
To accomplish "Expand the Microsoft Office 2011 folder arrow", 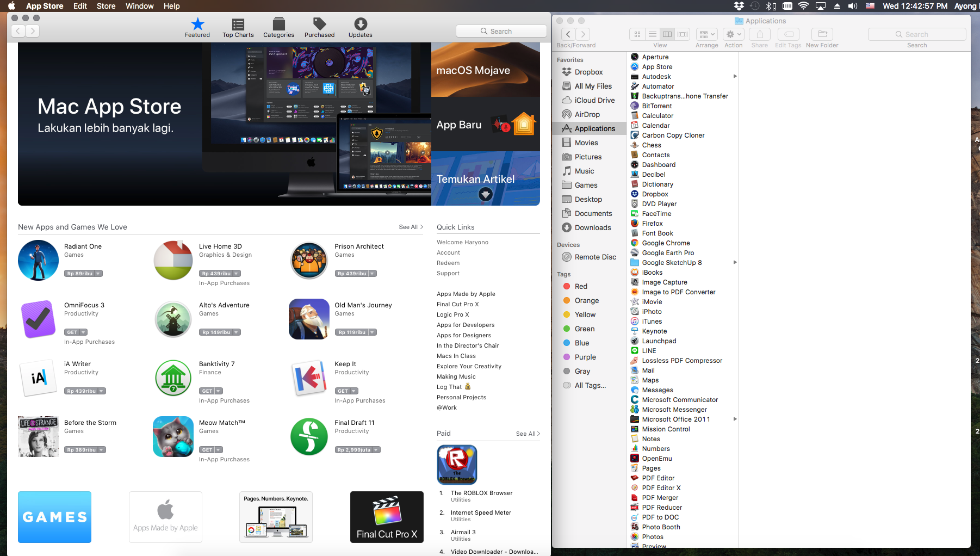I will pyautogui.click(x=735, y=419).
